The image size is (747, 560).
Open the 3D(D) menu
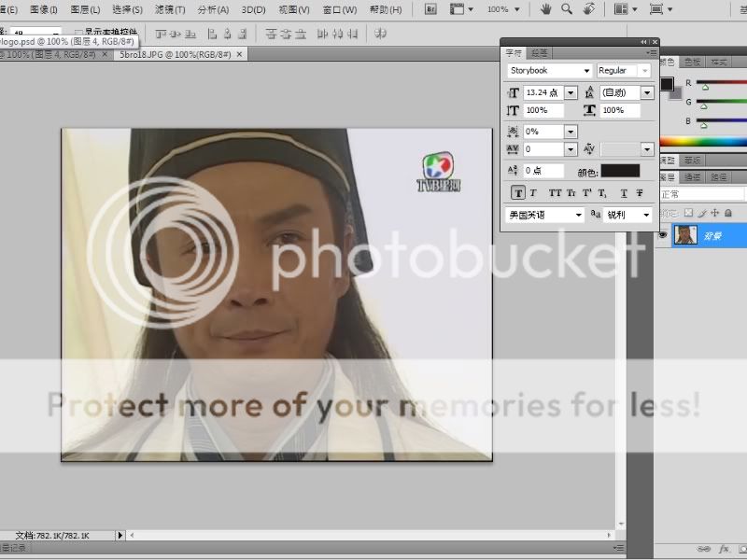tap(253, 9)
